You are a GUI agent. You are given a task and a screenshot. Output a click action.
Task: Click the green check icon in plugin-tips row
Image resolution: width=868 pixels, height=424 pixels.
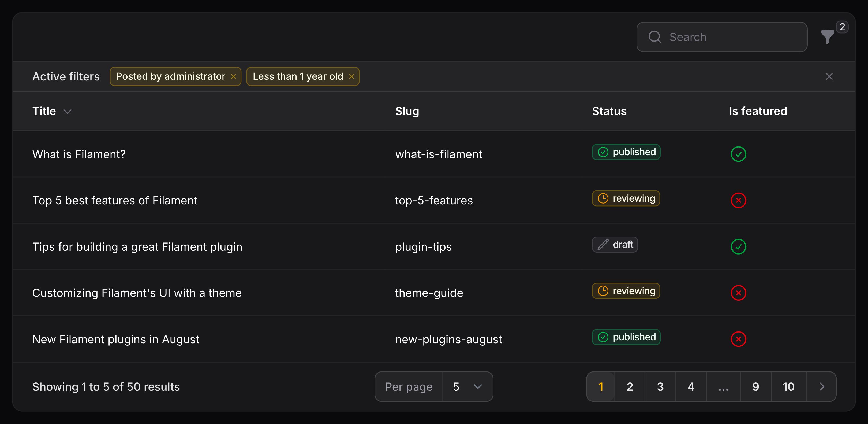pos(738,246)
